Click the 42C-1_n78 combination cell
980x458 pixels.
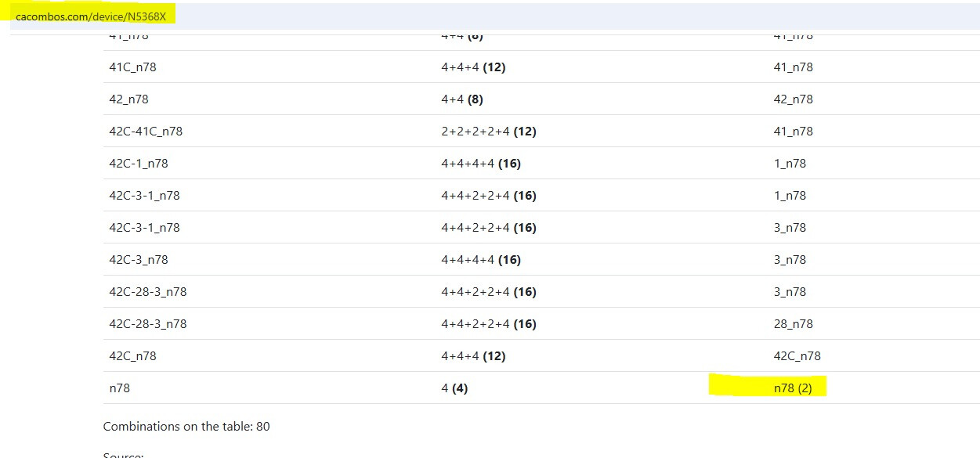pos(138,164)
